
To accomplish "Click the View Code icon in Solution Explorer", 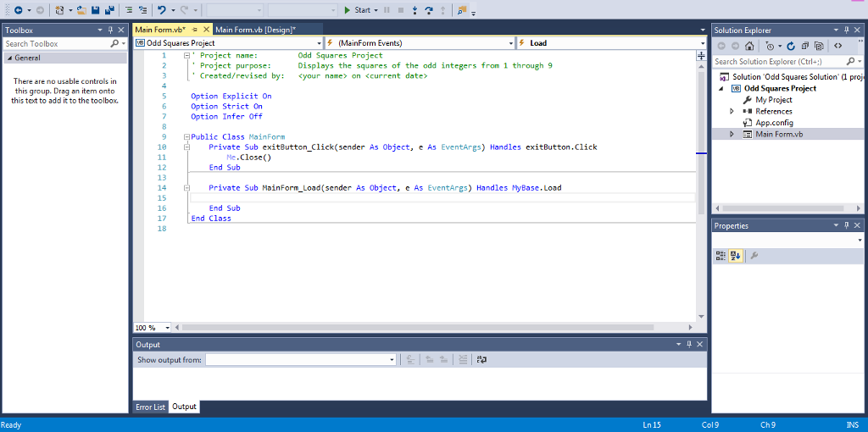I will (837, 46).
